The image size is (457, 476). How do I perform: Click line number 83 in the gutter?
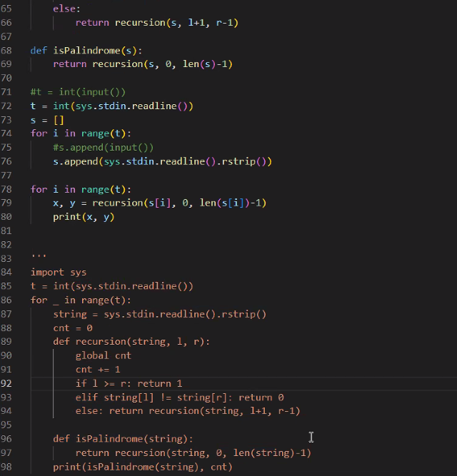click(x=6, y=258)
